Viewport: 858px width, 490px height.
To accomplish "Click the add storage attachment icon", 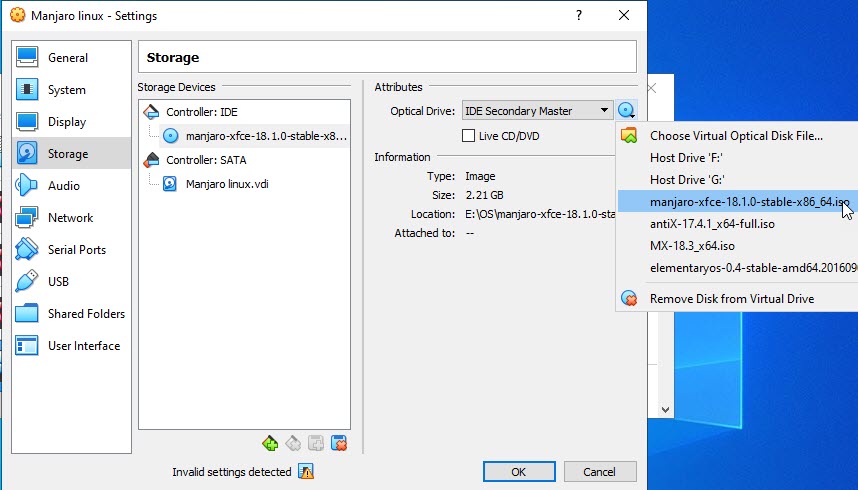I will 316,443.
